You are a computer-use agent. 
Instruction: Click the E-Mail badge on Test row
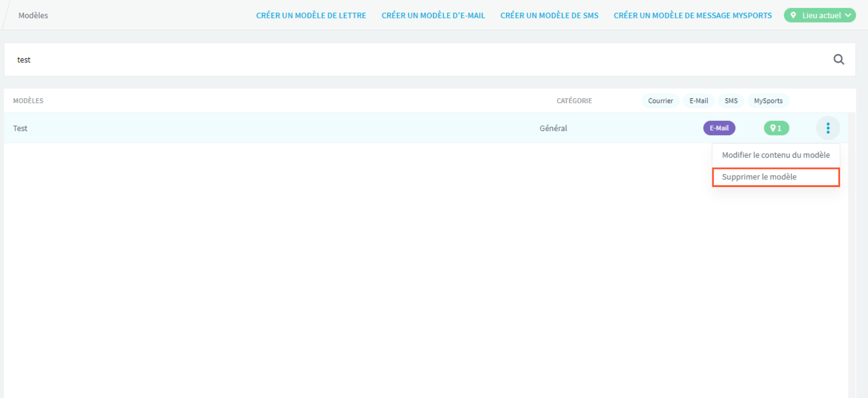click(719, 128)
